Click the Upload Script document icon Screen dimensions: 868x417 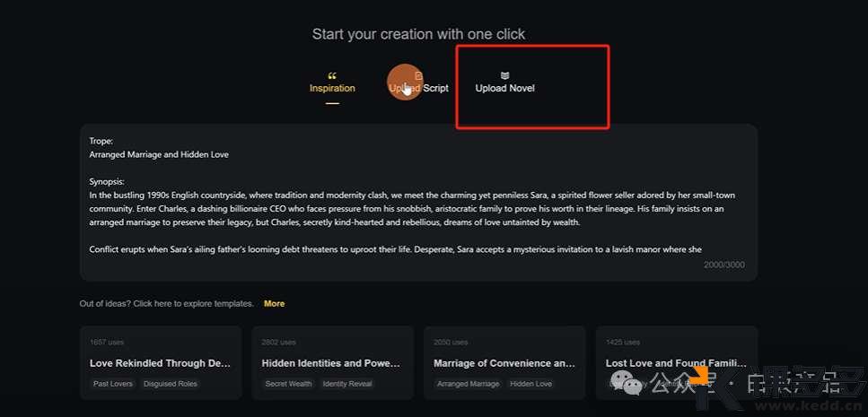418,76
